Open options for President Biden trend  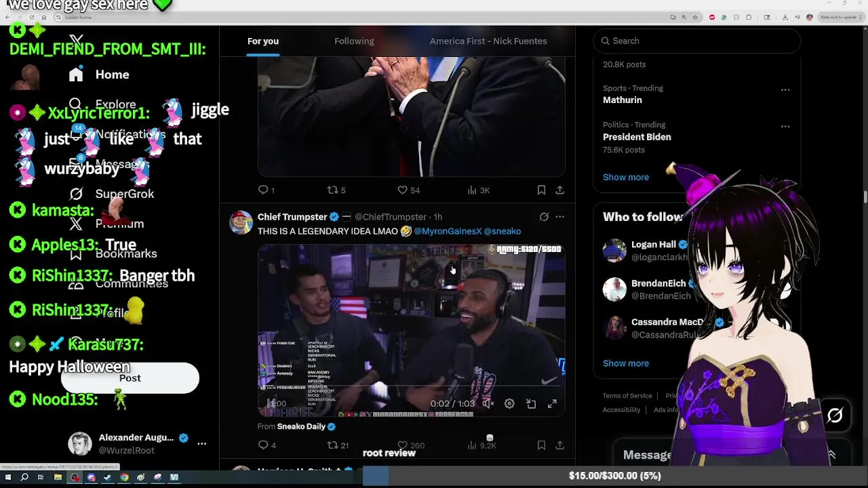785,126
